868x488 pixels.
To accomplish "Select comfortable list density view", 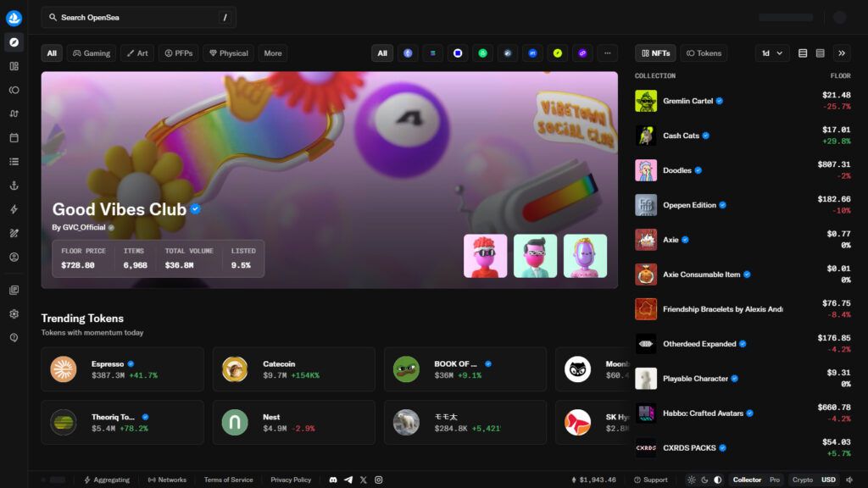I will (803, 53).
